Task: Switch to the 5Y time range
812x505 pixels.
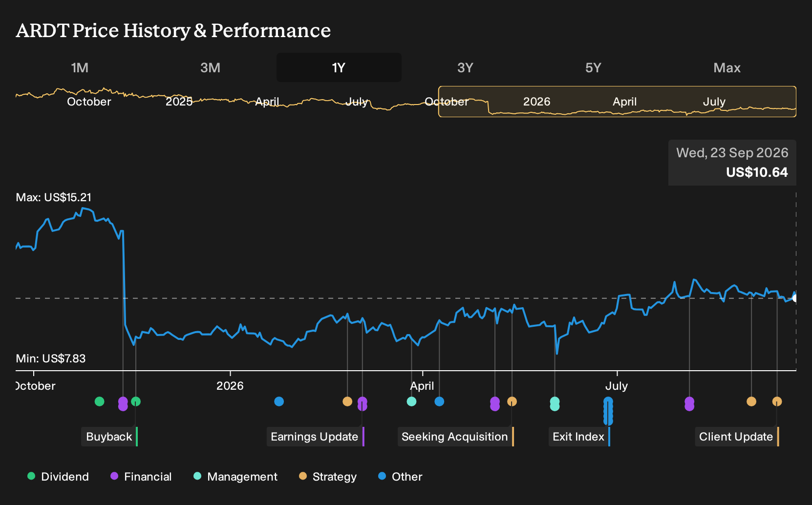Action: [x=593, y=67]
